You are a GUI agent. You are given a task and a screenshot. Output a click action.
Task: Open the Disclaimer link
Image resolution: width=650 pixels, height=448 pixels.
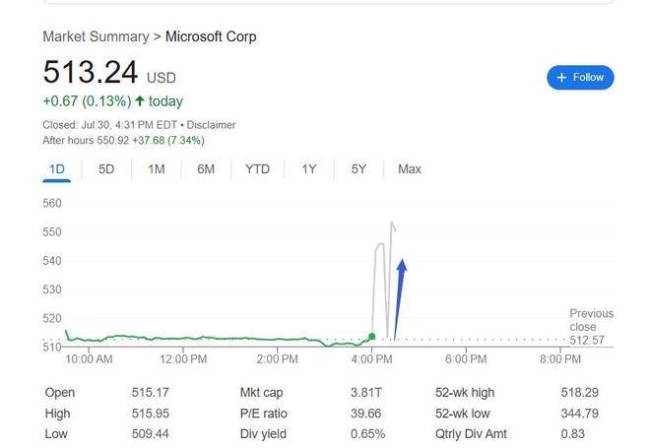coord(211,125)
